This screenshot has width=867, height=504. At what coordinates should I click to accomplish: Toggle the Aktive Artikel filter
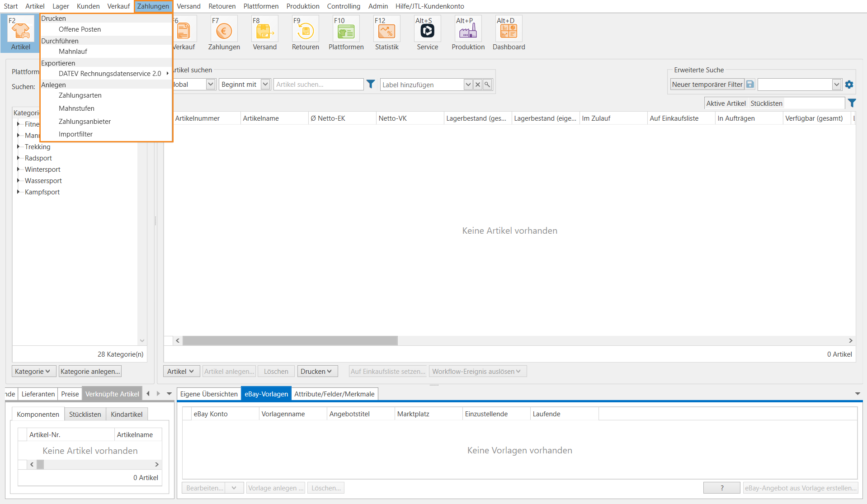726,104
